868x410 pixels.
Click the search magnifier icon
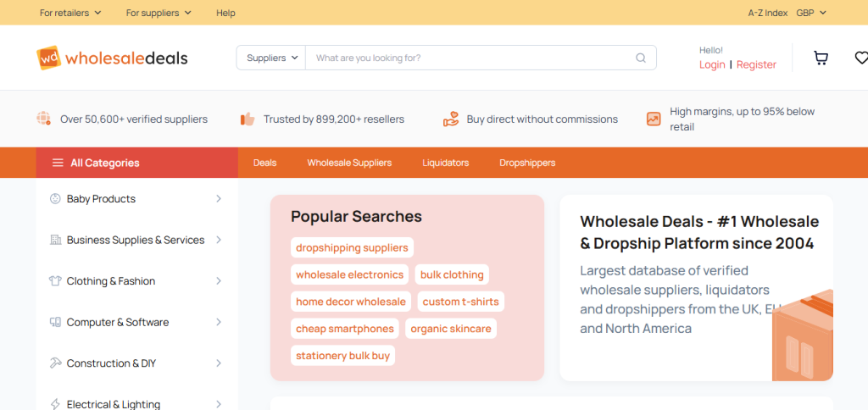pos(641,58)
